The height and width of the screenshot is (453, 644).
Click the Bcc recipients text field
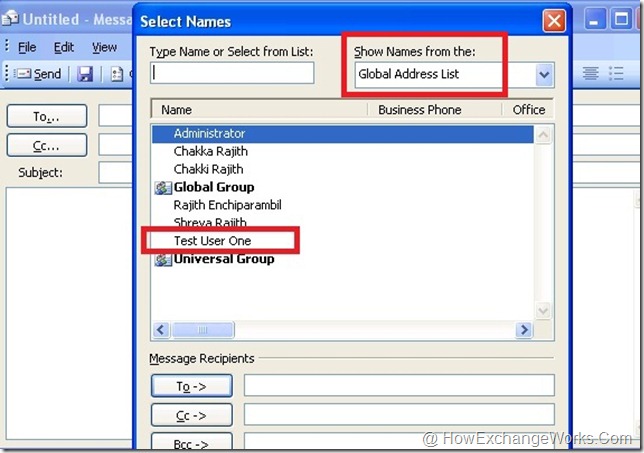pyautogui.click(x=399, y=441)
